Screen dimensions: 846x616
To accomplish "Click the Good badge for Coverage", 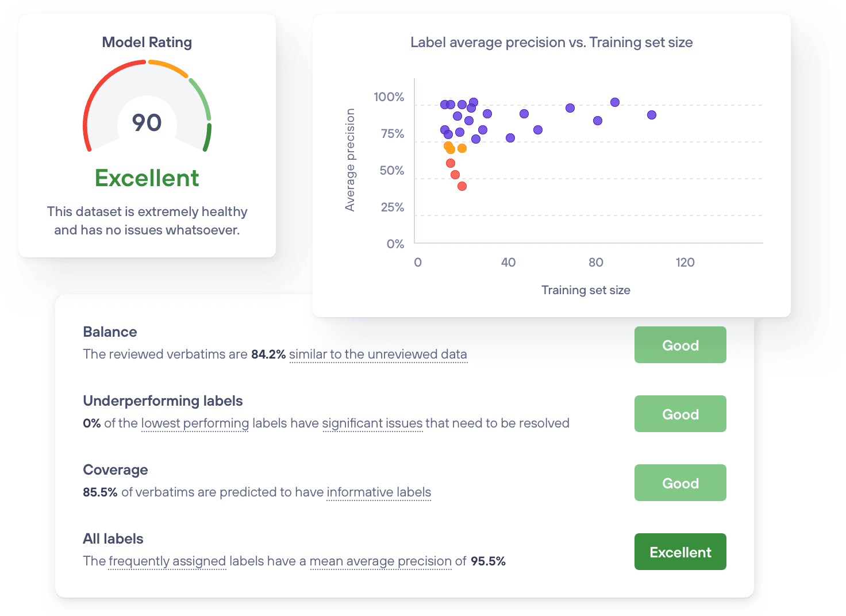I will pos(680,483).
